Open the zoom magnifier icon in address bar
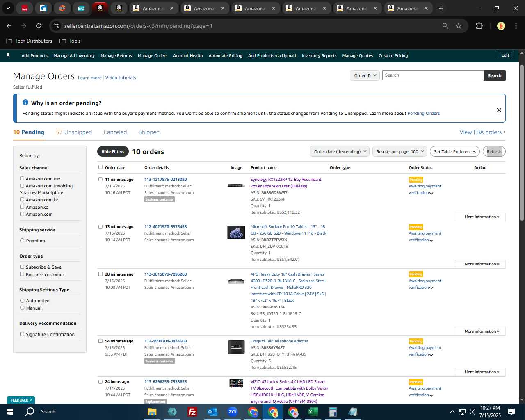This screenshot has height=420, width=525. 445,26
